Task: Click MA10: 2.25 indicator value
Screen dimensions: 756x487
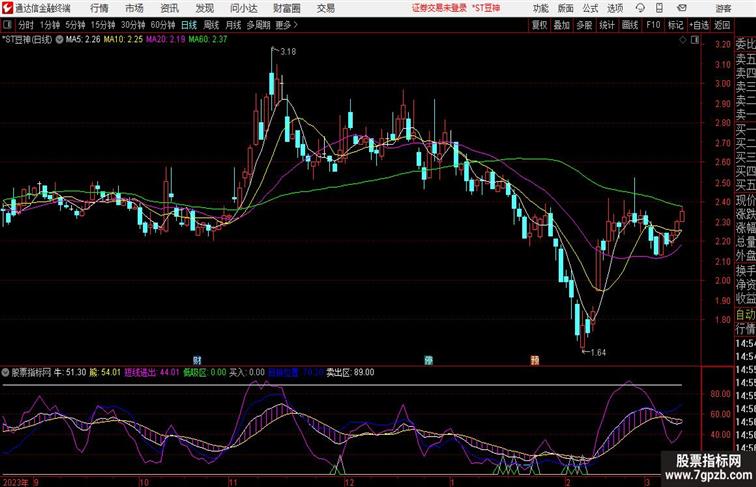Action: click(x=123, y=39)
